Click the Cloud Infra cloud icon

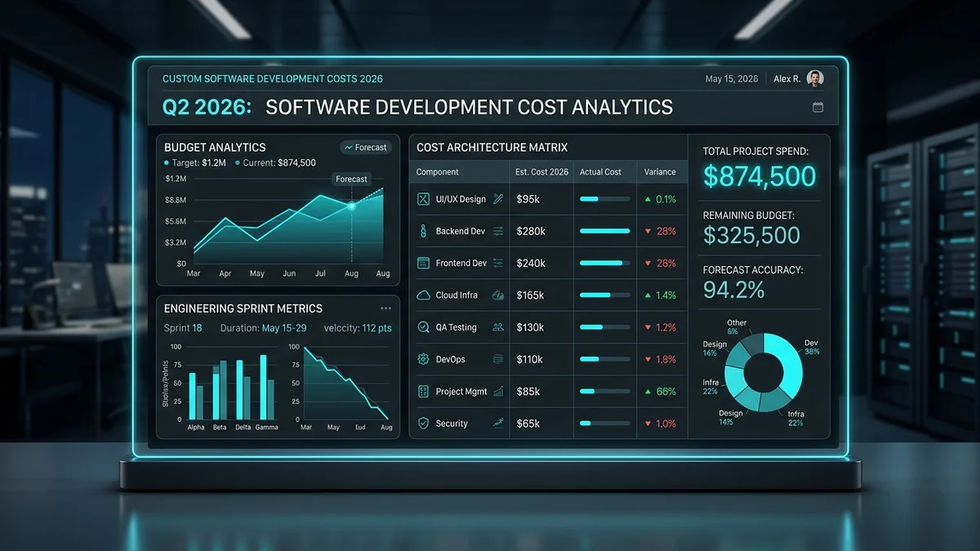pyautogui.click(x=423, y=295)
